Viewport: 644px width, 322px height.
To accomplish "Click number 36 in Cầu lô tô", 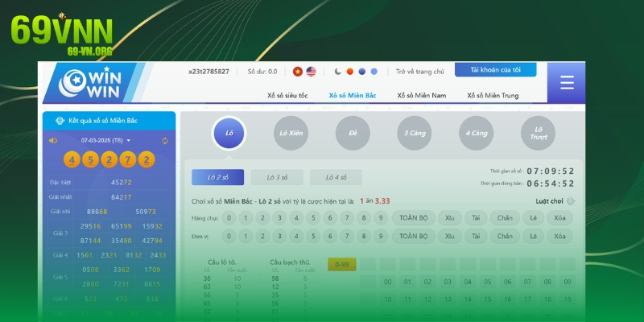I will [x=207, y=279].
